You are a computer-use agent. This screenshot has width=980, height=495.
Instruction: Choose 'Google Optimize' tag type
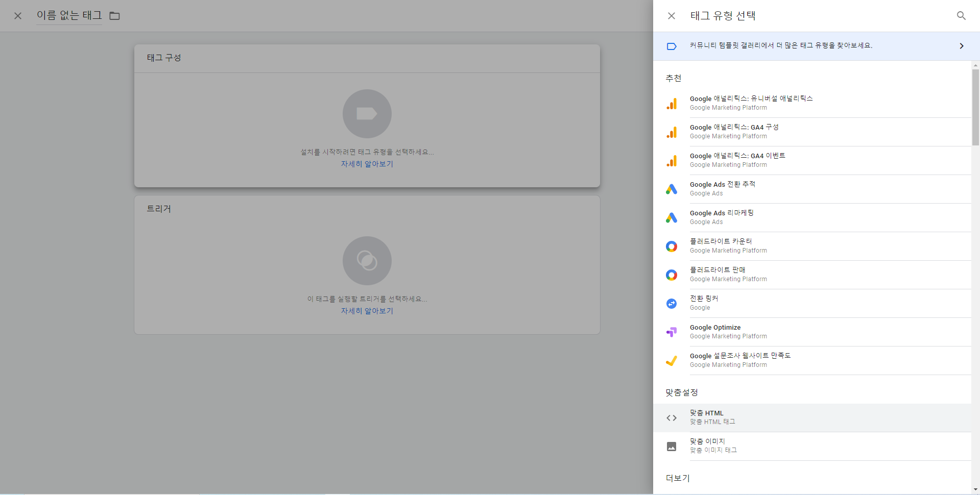click(812, 332)
